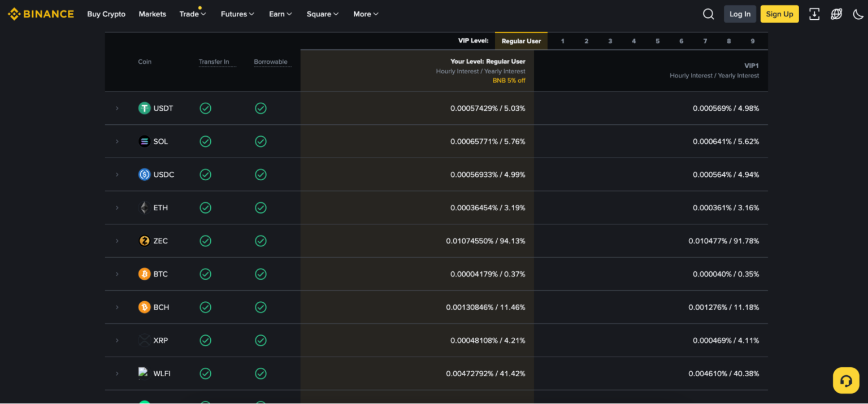Open the Trade dropdown menu
The width and height of the screenshot is (868, 404).
point(192,14)
